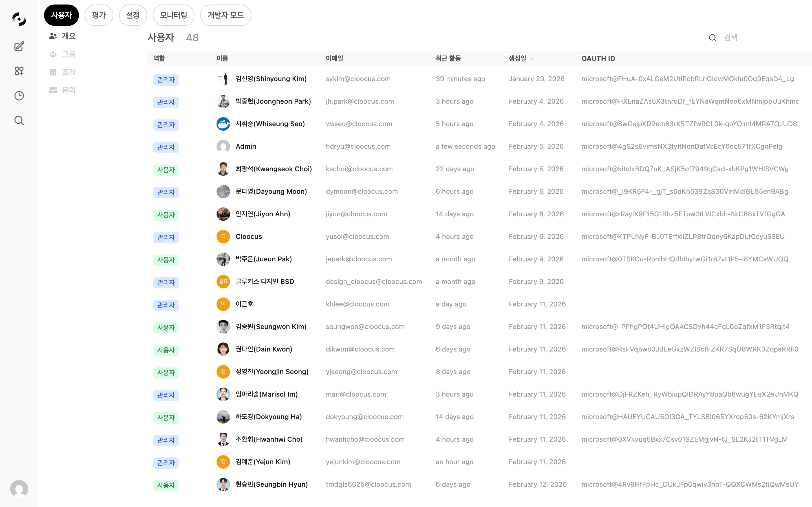Image resolution: width=812 pixels, height=507 pixels.
Task: Sort by the 최근 활동 column header
Action: coord(448,59)
